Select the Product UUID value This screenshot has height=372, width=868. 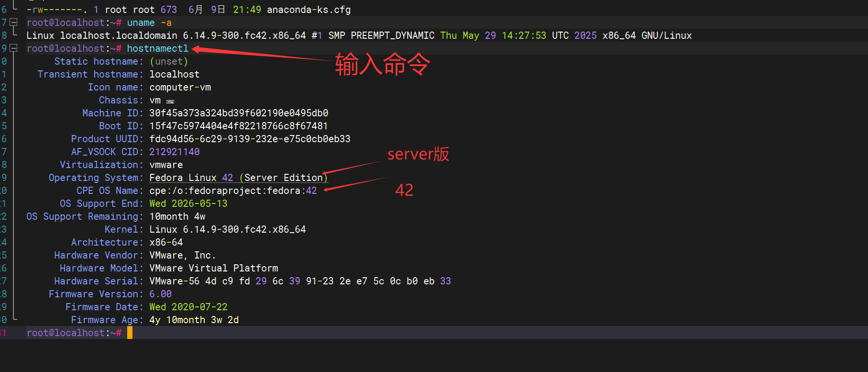point(250,139)
